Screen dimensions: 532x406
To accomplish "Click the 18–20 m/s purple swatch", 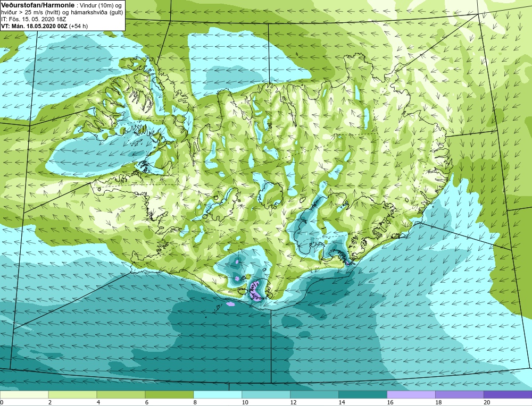I will (x=460, y=394).
